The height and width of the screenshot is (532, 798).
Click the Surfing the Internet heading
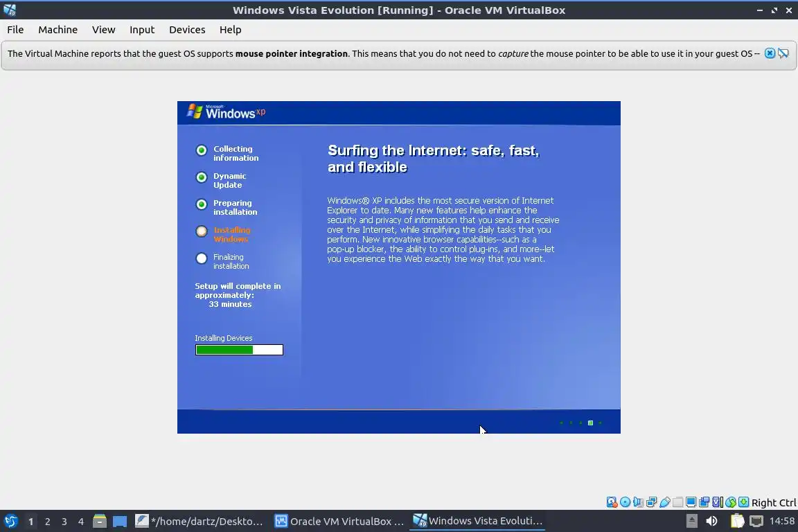433,159
